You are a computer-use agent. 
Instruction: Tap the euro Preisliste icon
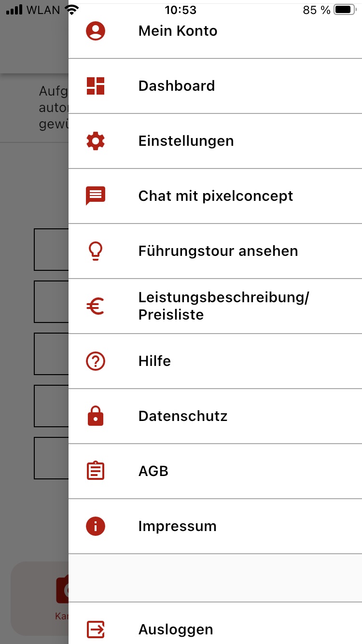pos(96,306)
